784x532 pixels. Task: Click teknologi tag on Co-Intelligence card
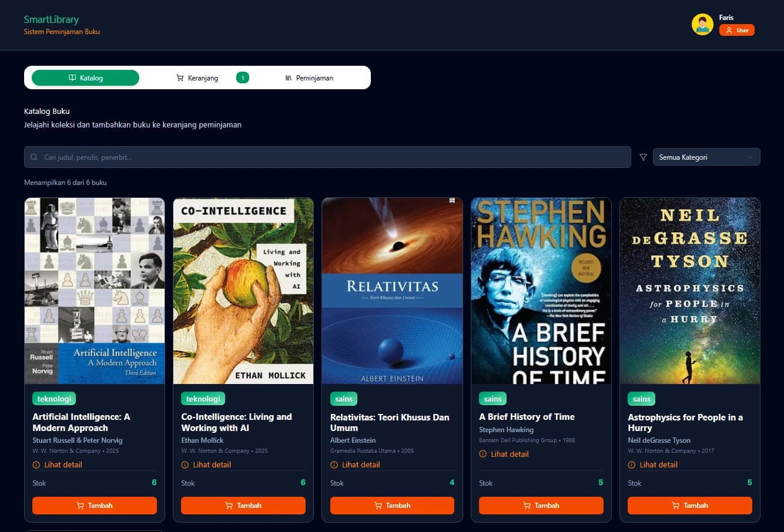coord(203,399)
